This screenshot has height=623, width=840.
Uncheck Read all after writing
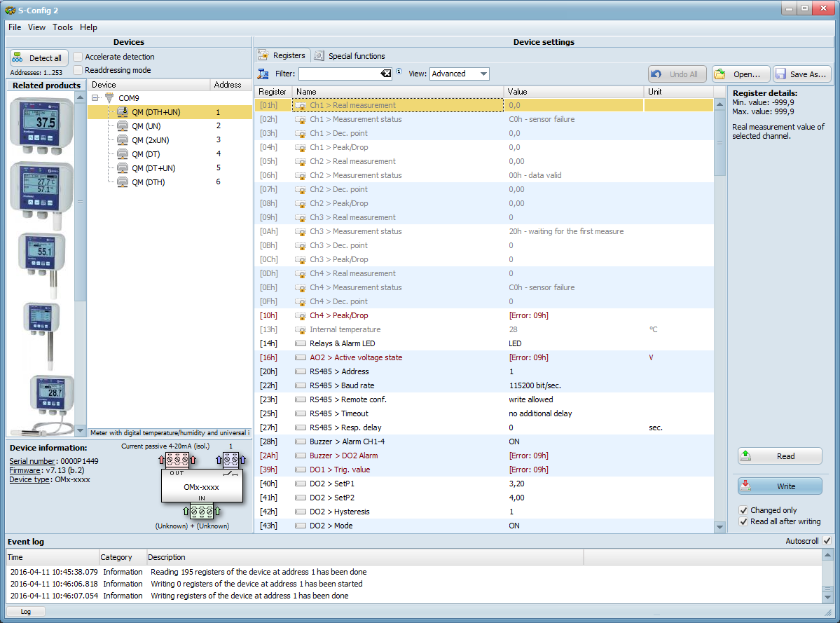[743, 522]
